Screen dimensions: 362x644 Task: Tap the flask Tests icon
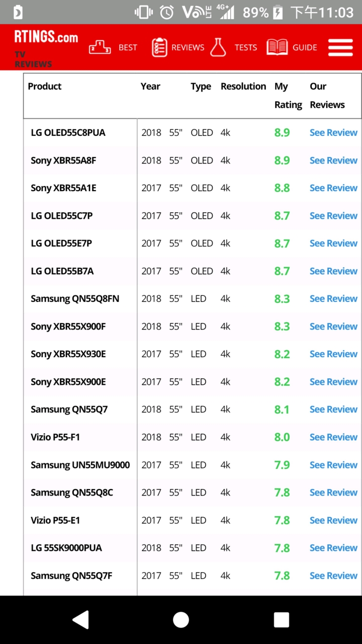click(x=218, y=47)
